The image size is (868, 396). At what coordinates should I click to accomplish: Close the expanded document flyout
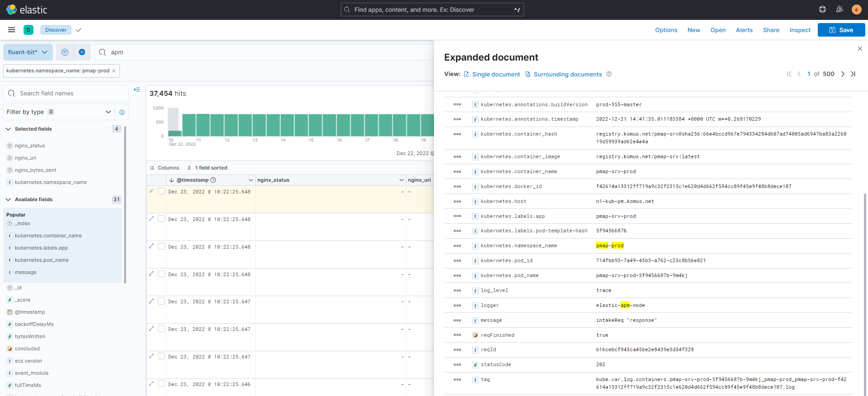(x=860, y=48)
